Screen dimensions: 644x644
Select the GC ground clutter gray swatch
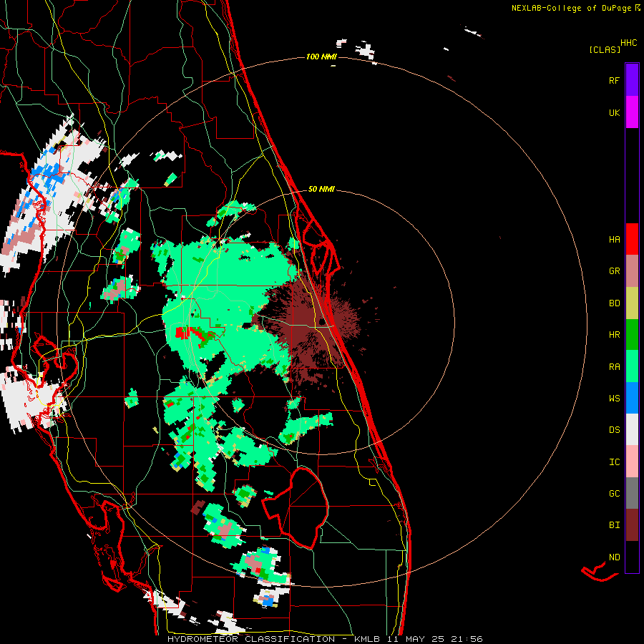point(632,493)
